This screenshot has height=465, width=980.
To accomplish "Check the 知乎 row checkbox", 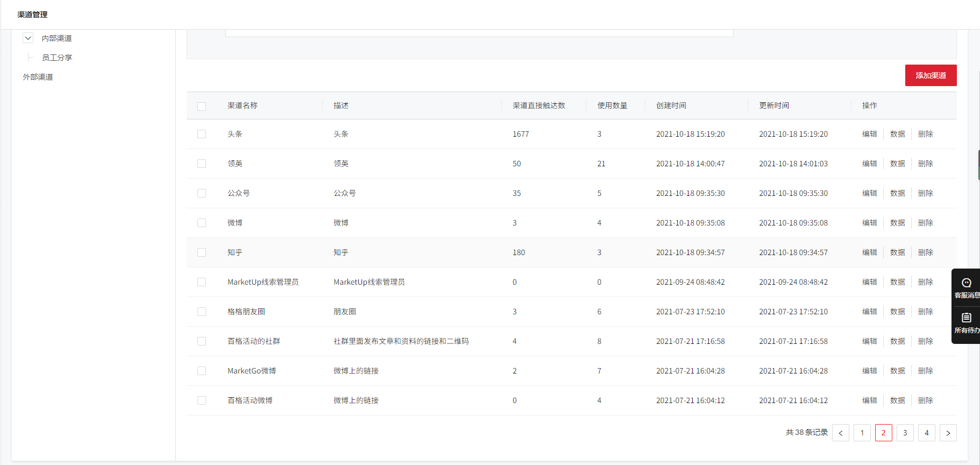I will coord(202,252).
